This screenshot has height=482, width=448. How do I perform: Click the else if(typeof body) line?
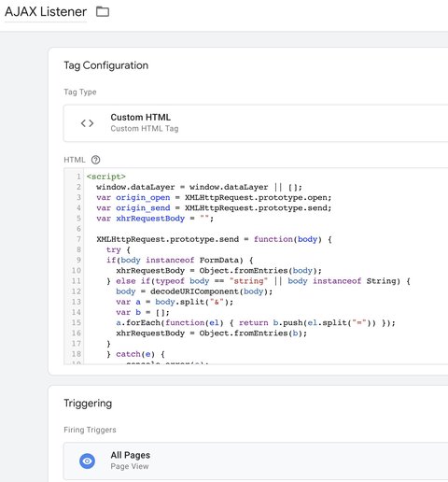259,281
